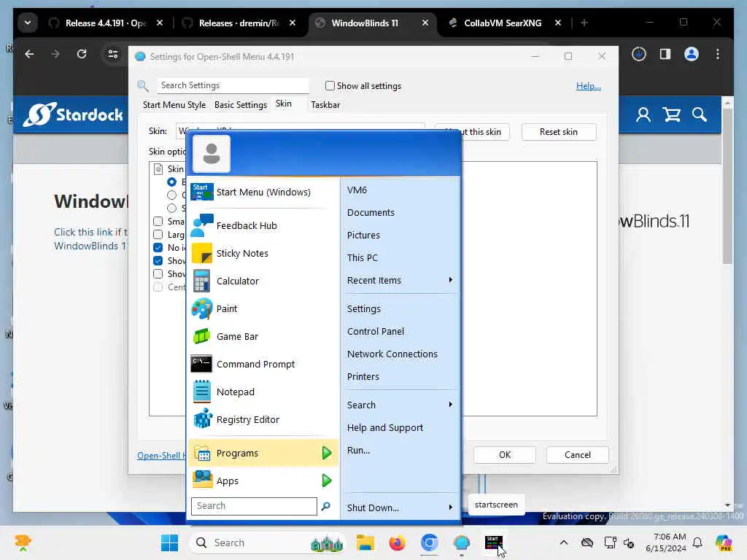The image size is (747, 560).
Task: Open browser three-dot menu
Action: (718, 54)
